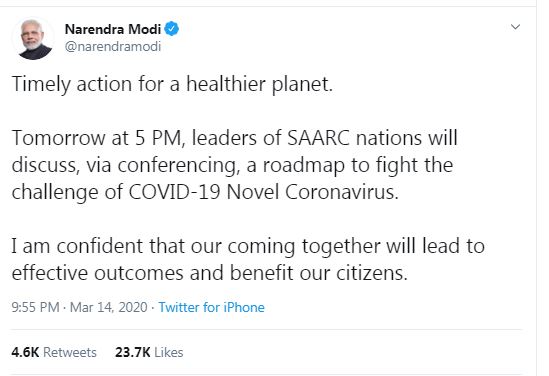549x376 pixels.
Task: View the 4.6K Retweets list
Action: point(54,352)
